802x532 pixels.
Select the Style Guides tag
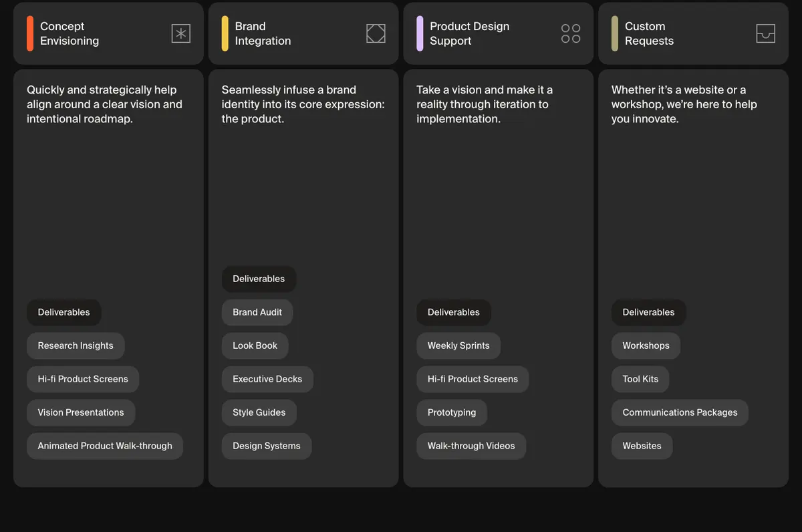[x=259, y=412]
